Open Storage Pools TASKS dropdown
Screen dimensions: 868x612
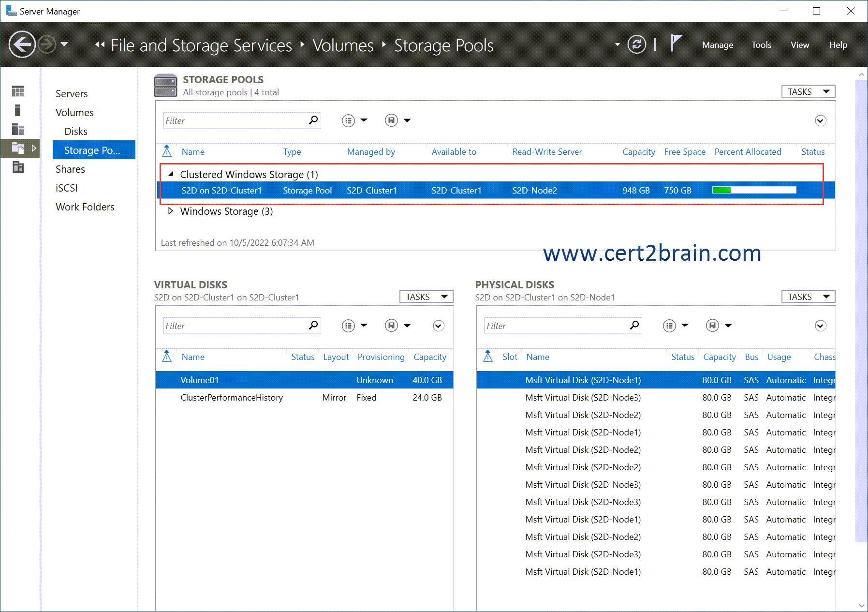click(808, 91)
